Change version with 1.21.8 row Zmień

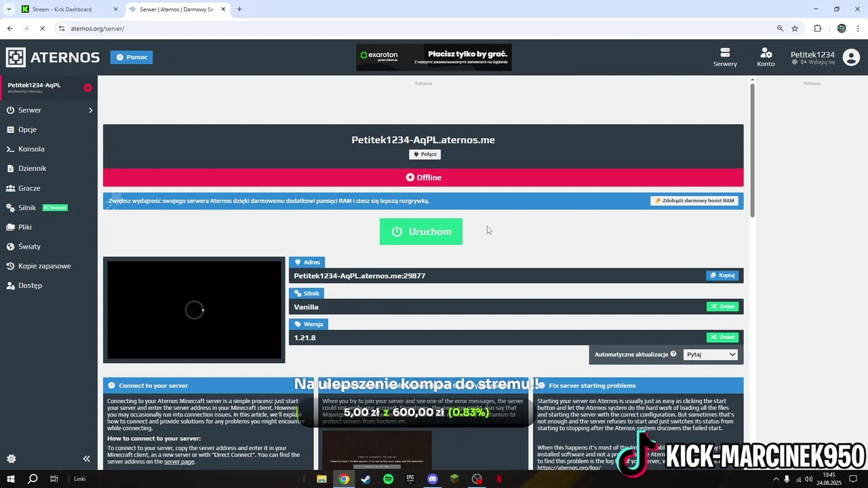point(722,337)
